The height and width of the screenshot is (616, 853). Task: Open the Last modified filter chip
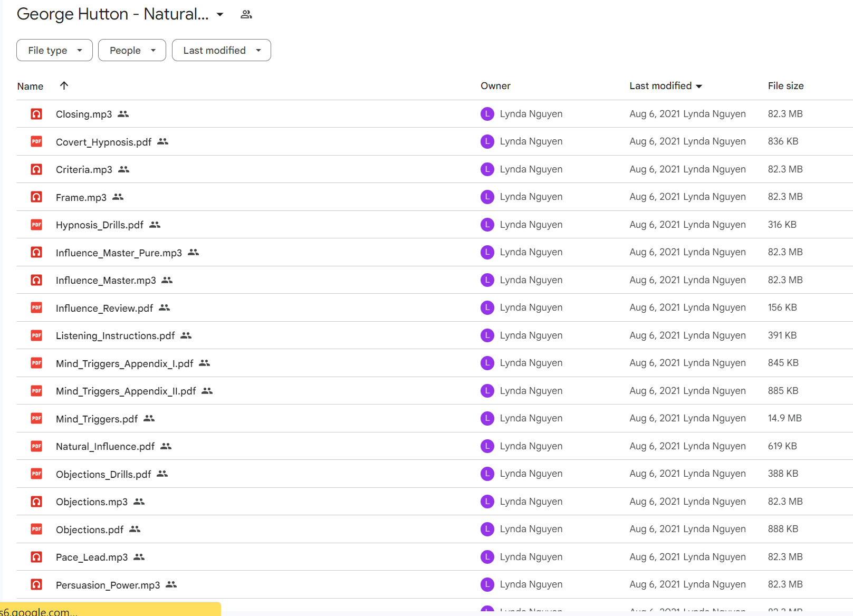pos(222,50)
